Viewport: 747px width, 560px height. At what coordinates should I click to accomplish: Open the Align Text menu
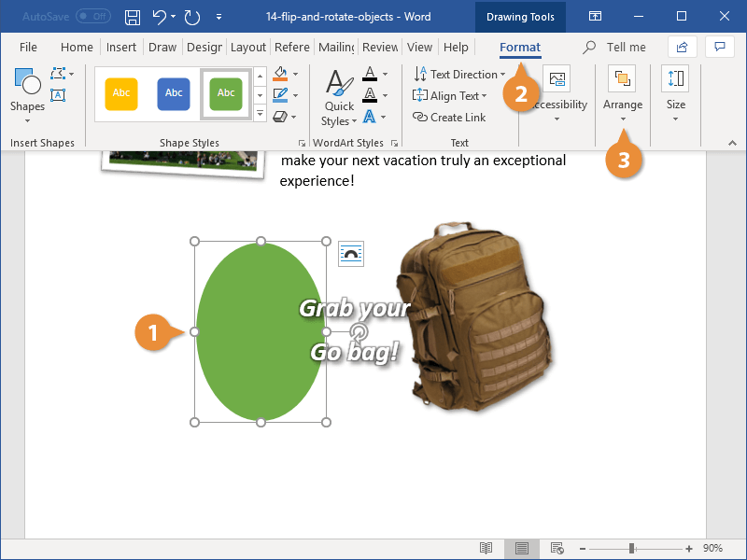pos(450,96)
